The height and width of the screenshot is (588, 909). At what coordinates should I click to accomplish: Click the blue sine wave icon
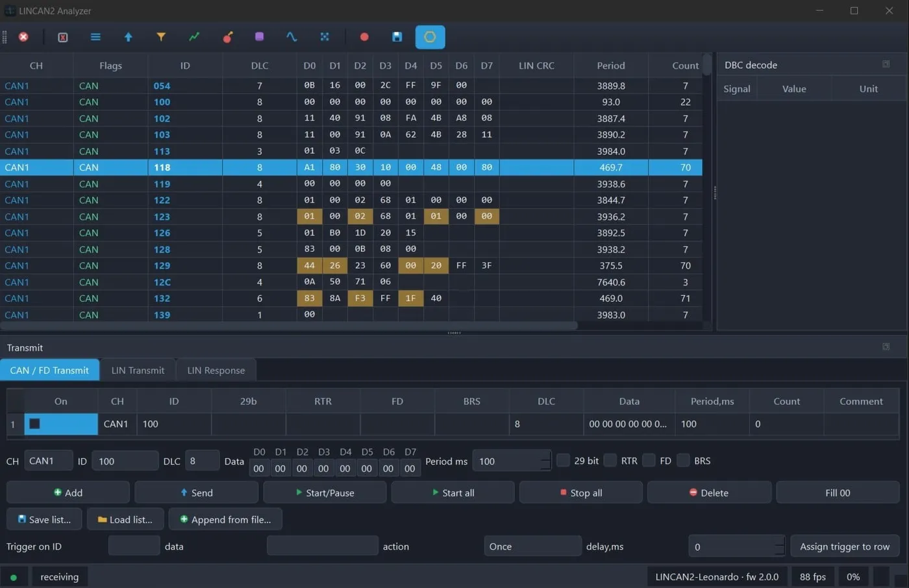tap(292, 37)
